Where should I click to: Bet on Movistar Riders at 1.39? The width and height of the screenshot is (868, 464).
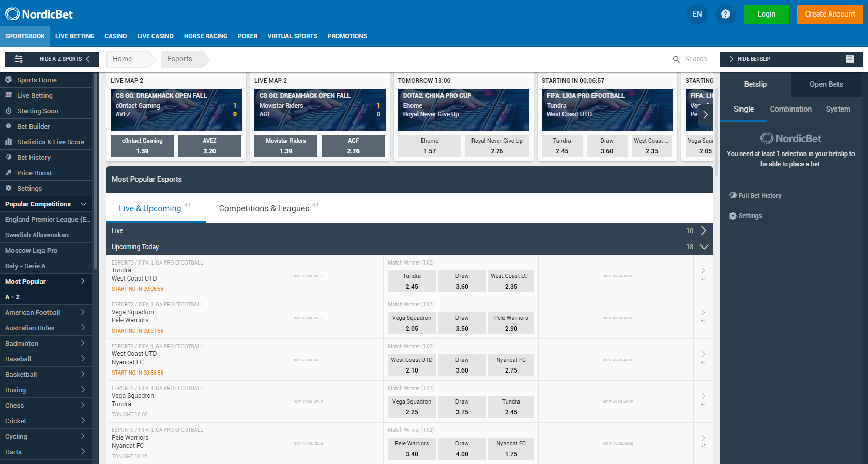[x=286, y=146]
